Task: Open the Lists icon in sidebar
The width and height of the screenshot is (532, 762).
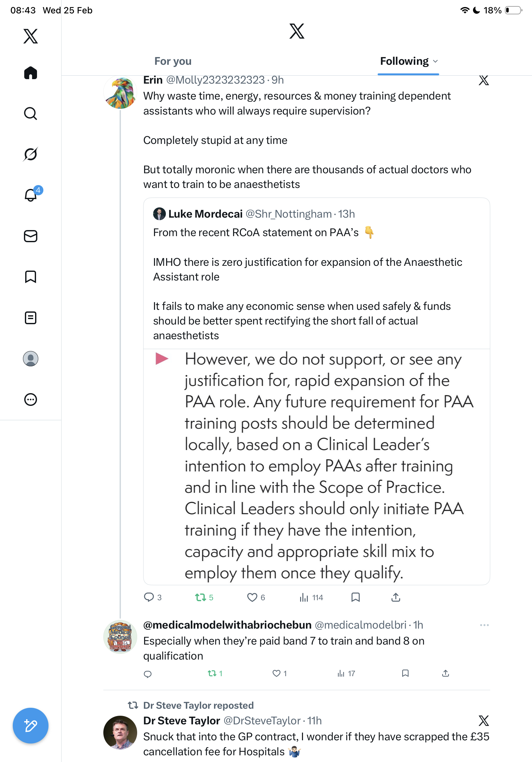Action: 31,318
